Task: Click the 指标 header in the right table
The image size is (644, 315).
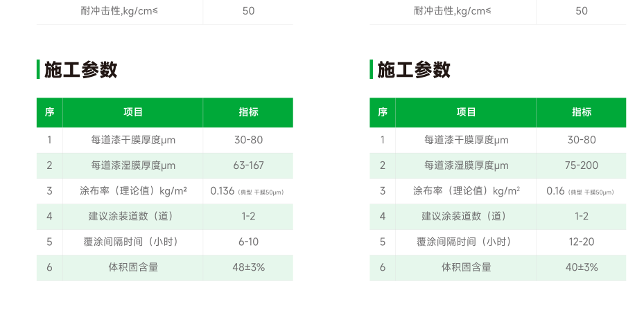Action: click(581, 112)
